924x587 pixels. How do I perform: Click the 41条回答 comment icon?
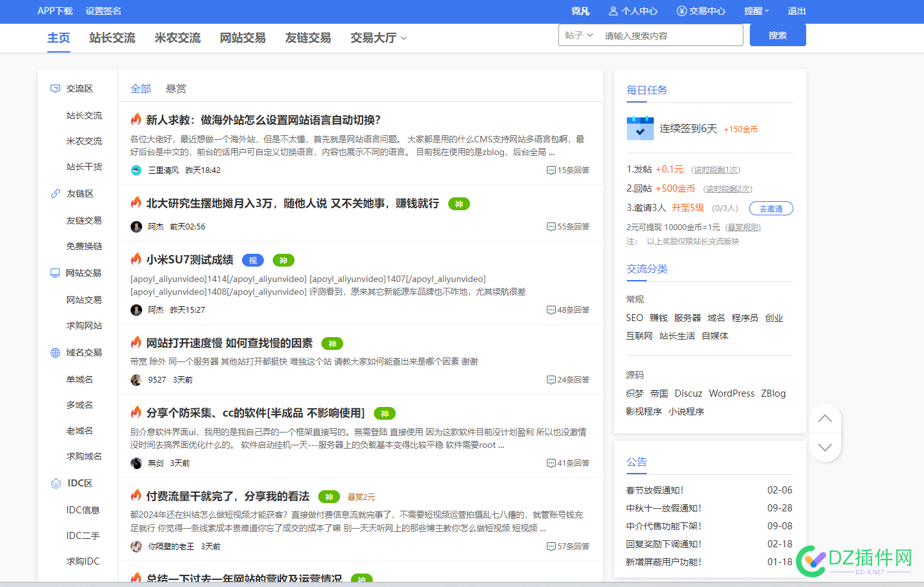click(551, 463)
